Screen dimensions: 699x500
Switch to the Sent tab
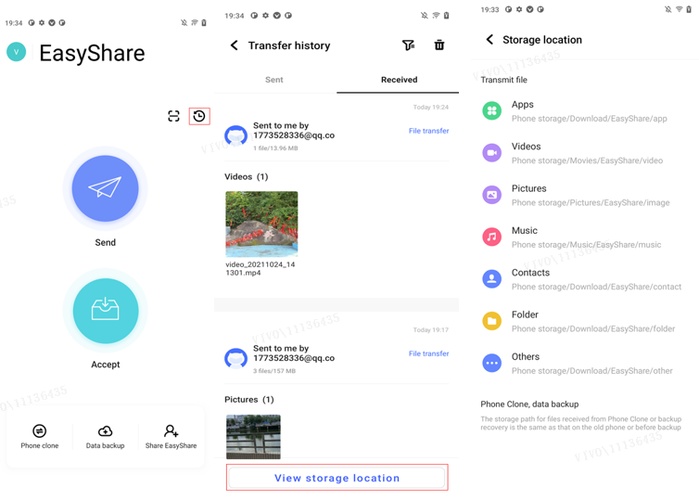click(274, 79)
